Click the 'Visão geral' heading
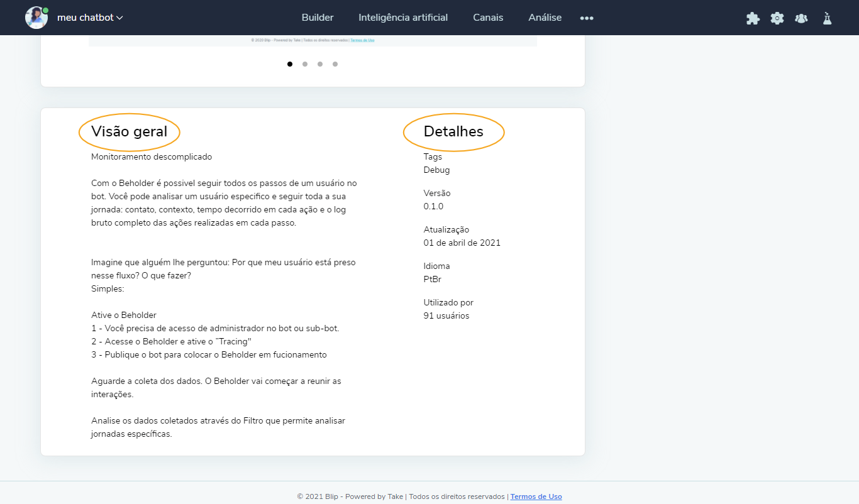This screenshot has height=504, width=859. [x=130, y=131]
